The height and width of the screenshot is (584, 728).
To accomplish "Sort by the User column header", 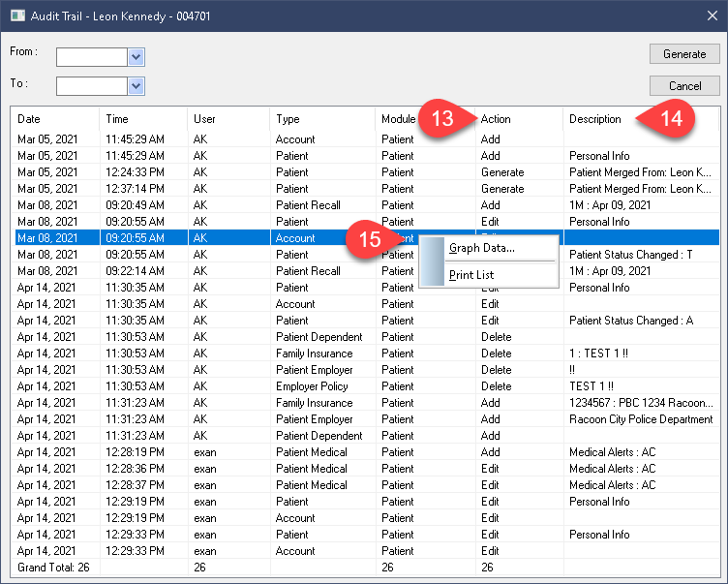I will click(x=228, y=119).
